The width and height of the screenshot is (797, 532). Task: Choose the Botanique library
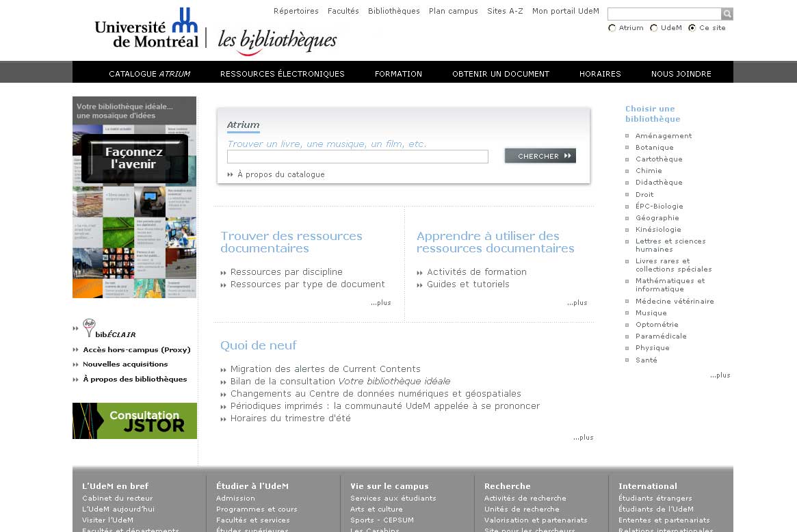[654, 147]
